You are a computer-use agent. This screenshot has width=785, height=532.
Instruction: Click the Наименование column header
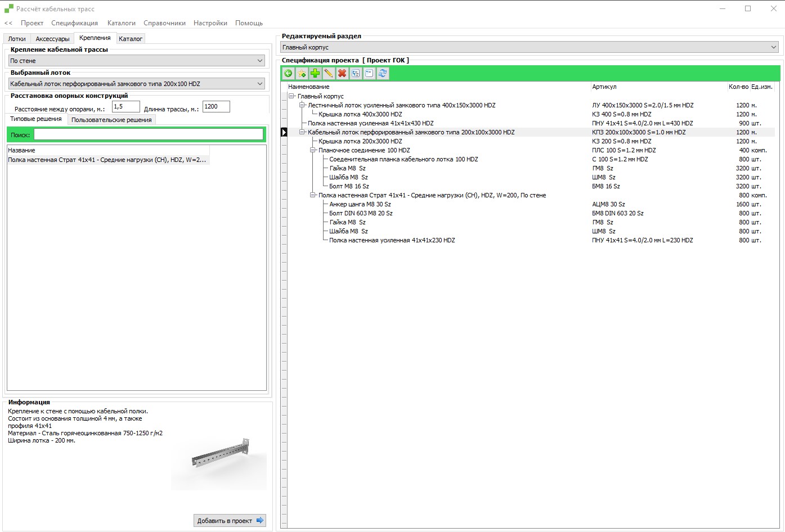(439, 87)
